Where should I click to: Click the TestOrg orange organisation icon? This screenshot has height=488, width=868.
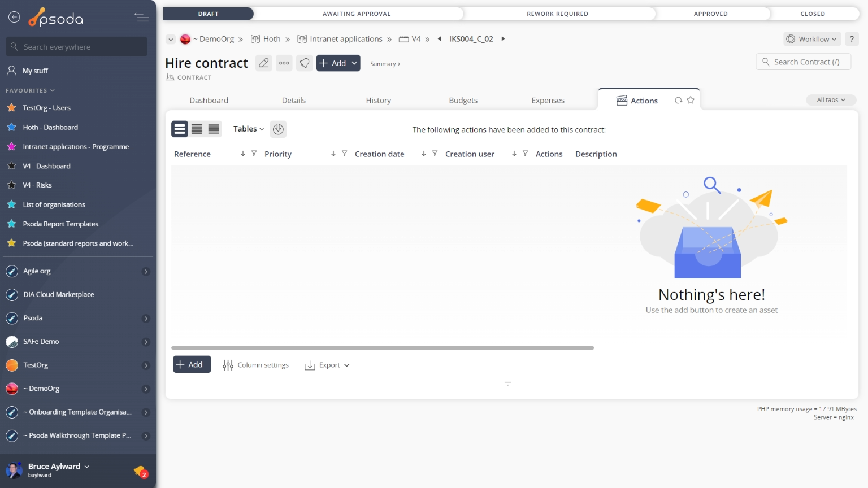point(12,365)
